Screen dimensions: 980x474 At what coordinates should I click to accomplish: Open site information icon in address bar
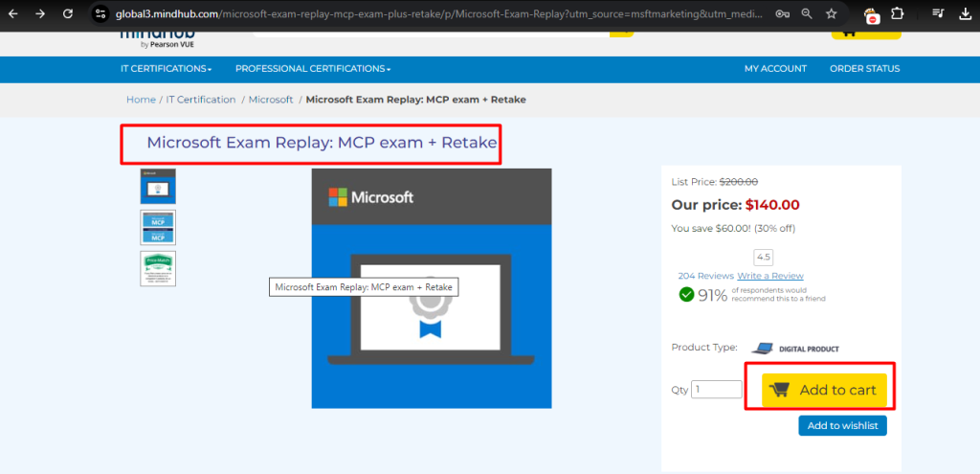click(x=100, y=14)
